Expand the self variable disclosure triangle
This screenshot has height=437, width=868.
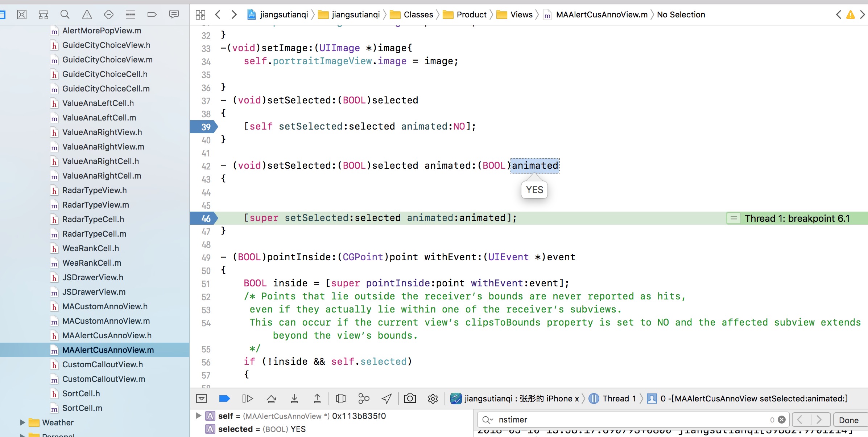[198, 416]
